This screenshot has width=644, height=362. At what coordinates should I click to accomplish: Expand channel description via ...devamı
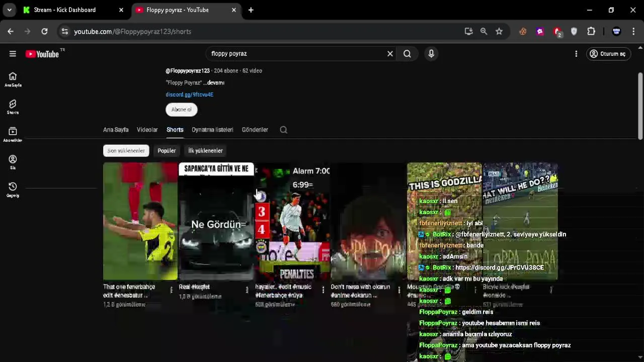click(214, 82)
